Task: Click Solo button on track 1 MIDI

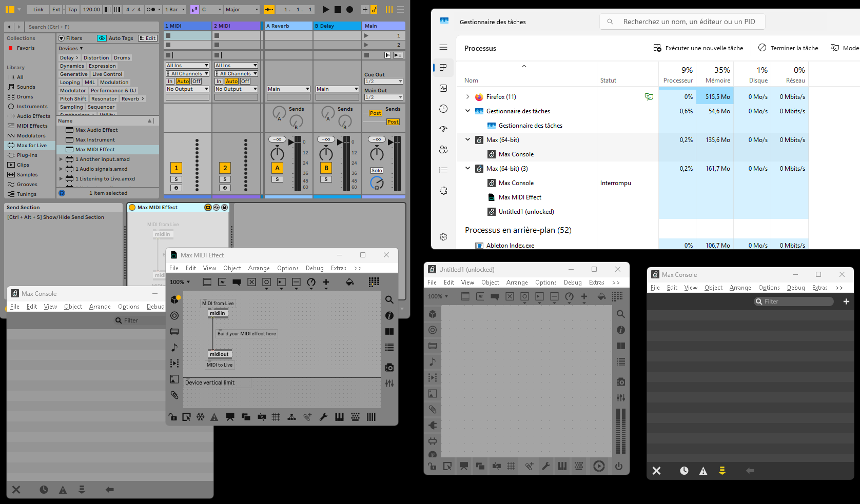Action: [x=176, y=179]
